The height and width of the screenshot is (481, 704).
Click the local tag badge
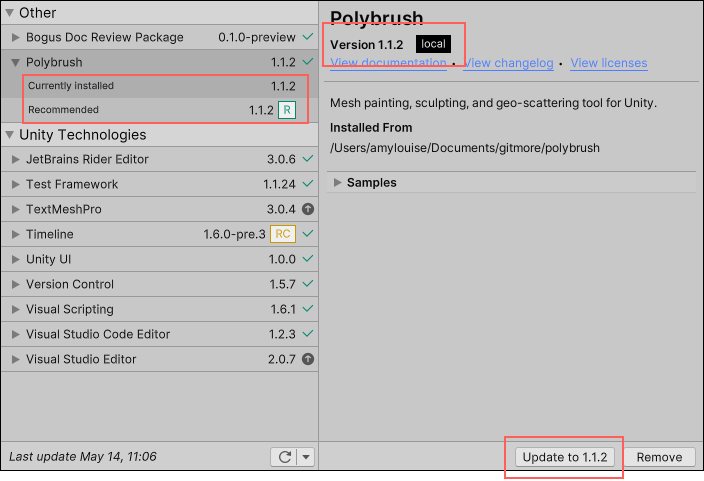(433, 44)
